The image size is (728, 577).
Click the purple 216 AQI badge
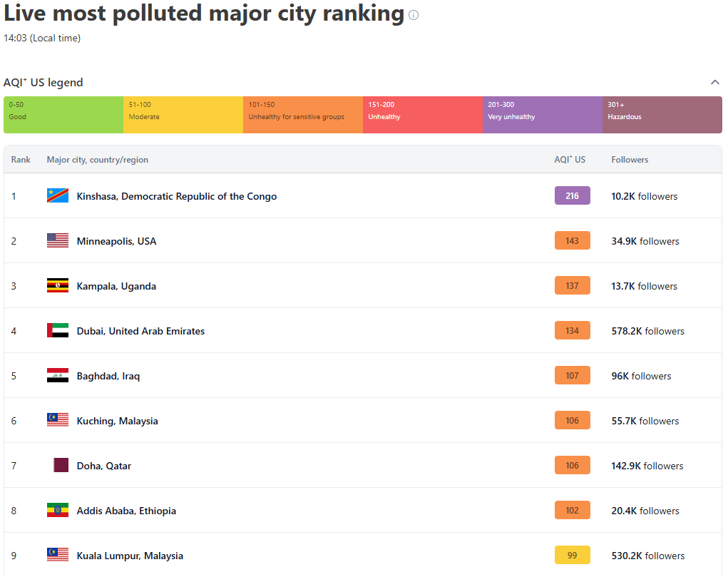click(x=572, y=196)
